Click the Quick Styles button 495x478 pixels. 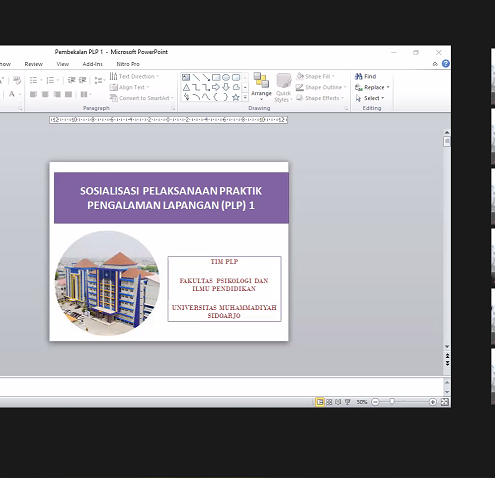coord(284,87)
